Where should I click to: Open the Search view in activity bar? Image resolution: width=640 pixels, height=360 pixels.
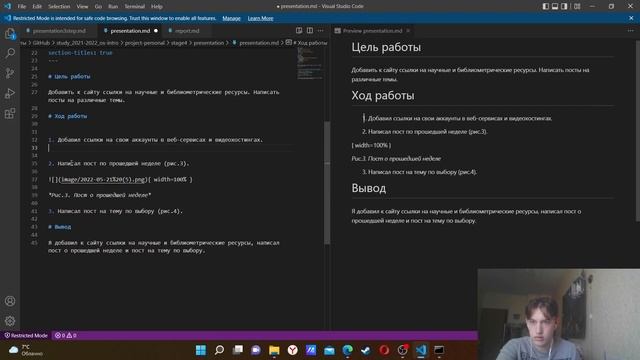click(10, 53)
